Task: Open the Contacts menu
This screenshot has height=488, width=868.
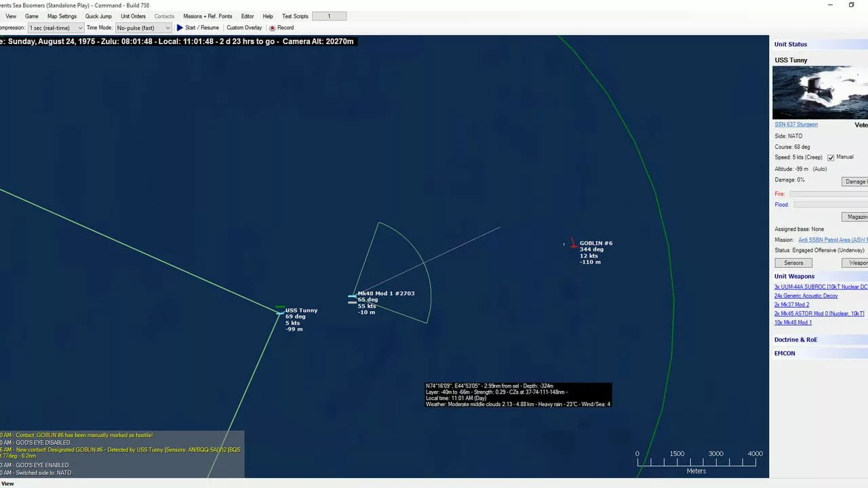Action: click(164, 16)
